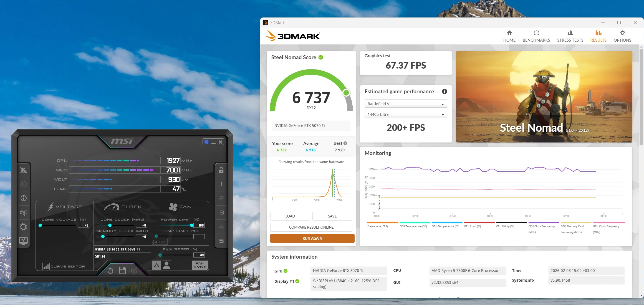Toggle user-defined fan control button

[166, 265]
